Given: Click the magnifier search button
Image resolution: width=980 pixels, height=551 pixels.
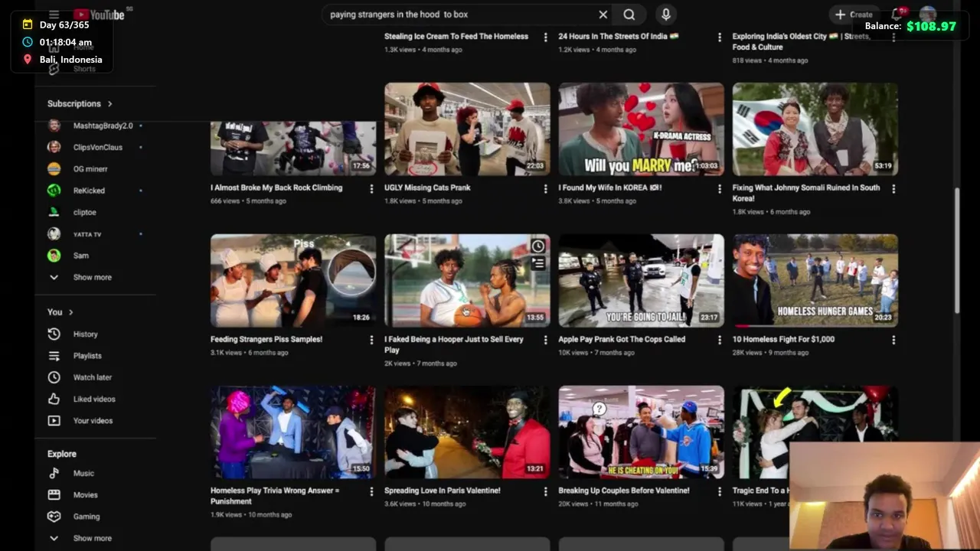Looking at the screenshot, I should tap(629, 15).
